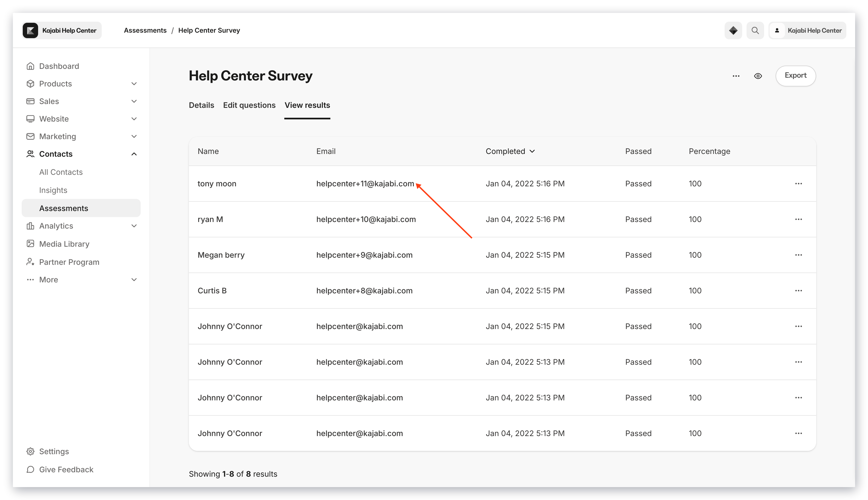
Task: Open actions for Johnny O'Connor 5:15 PM row
Action: coord(798,326)
